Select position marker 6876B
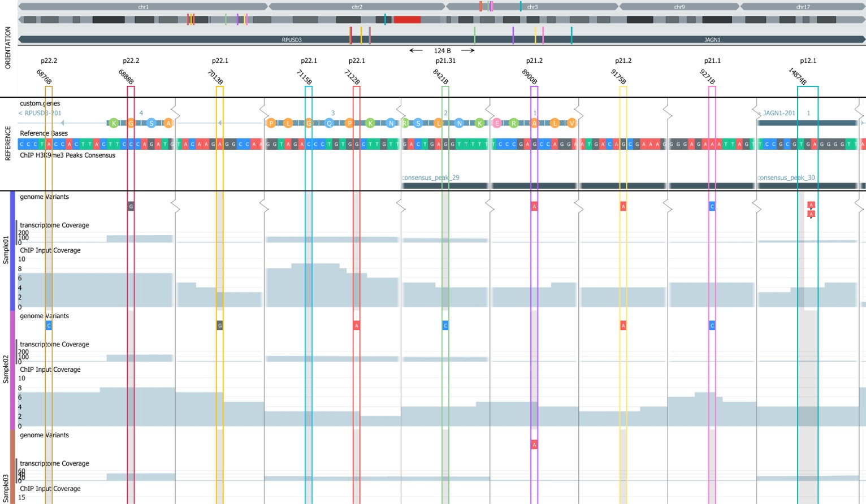Viewport: 866px width, 504px height. (44, 77)
